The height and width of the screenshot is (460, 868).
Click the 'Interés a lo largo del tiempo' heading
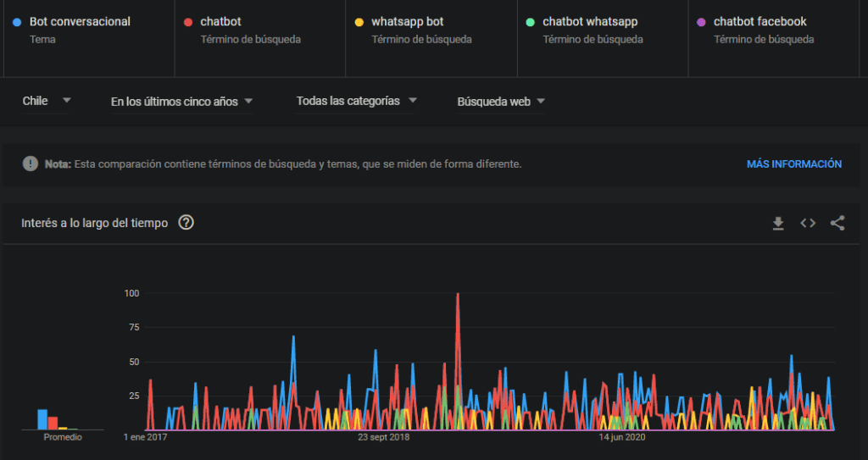(95, 223)
